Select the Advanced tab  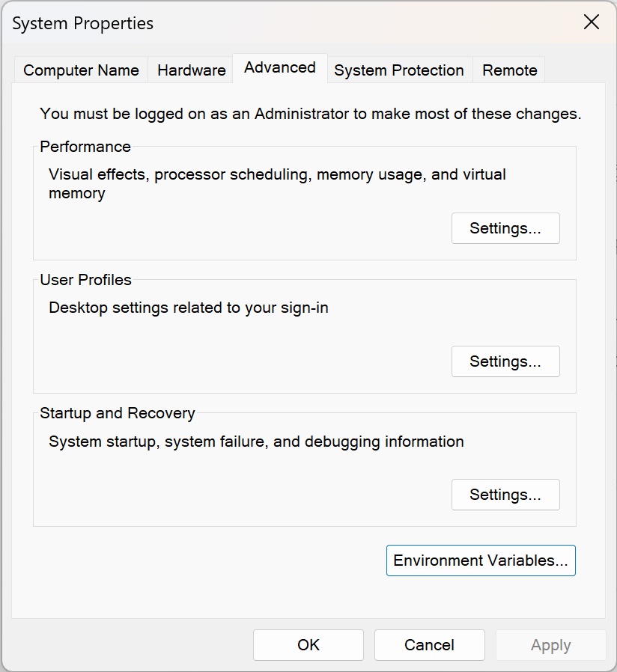[279, 67]
